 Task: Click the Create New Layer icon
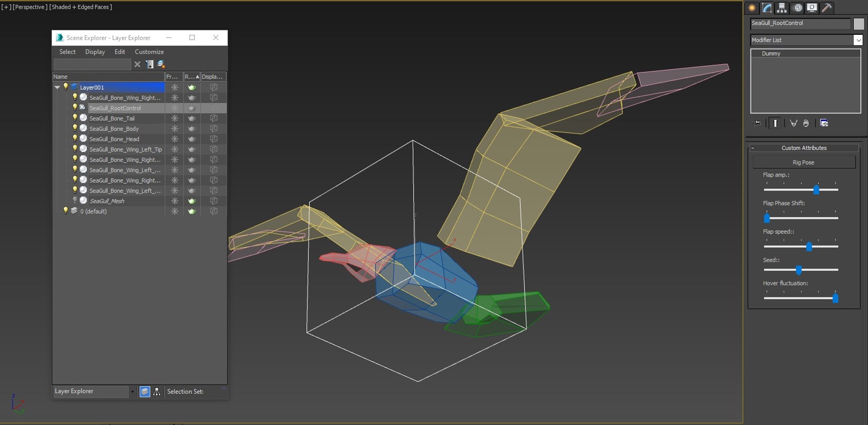(161, 64)
